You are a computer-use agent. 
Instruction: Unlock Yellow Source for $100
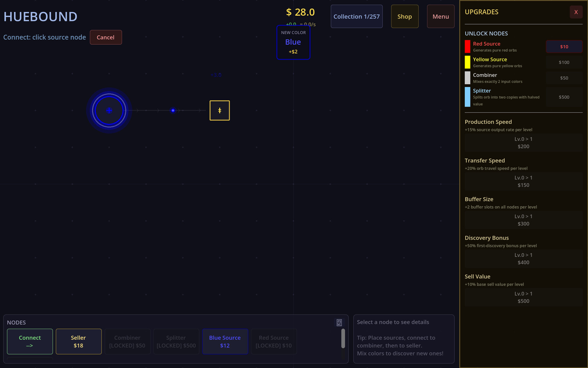[564, 62]
